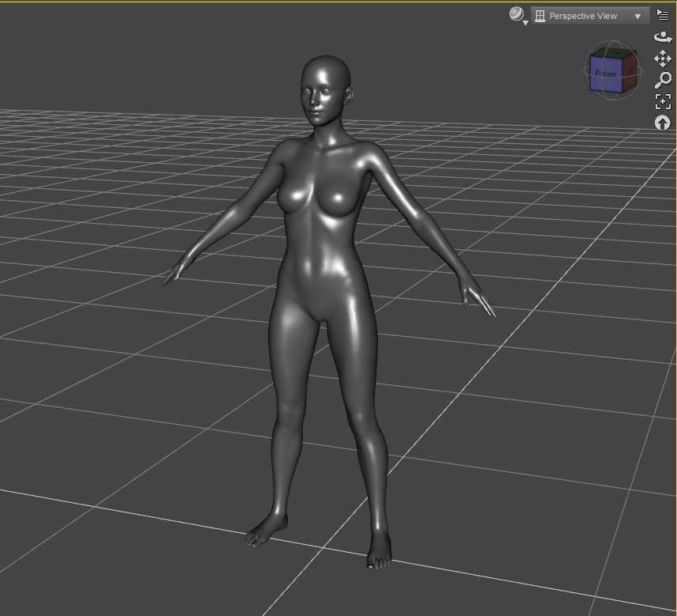Open the viewport options menu icon
This screenshot has height=616, width=677.
click(663, 15)
